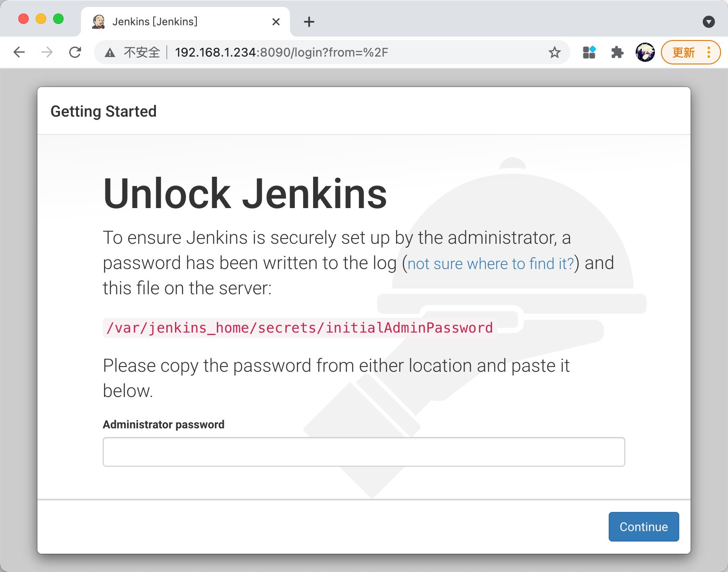Open the Chrome three-dot menu

tap(709, 52)
